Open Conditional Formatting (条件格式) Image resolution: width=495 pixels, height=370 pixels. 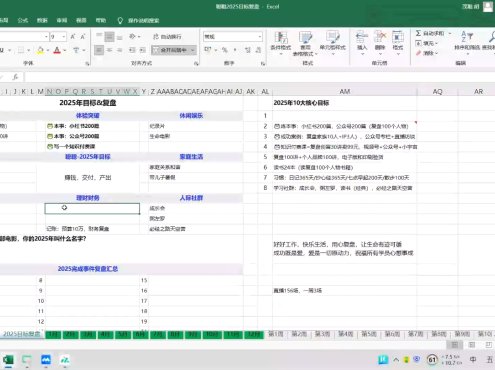[281, 43]
